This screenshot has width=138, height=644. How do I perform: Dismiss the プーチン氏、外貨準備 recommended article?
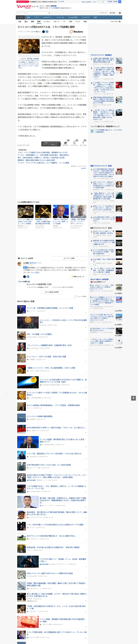[x=86, y=313]
